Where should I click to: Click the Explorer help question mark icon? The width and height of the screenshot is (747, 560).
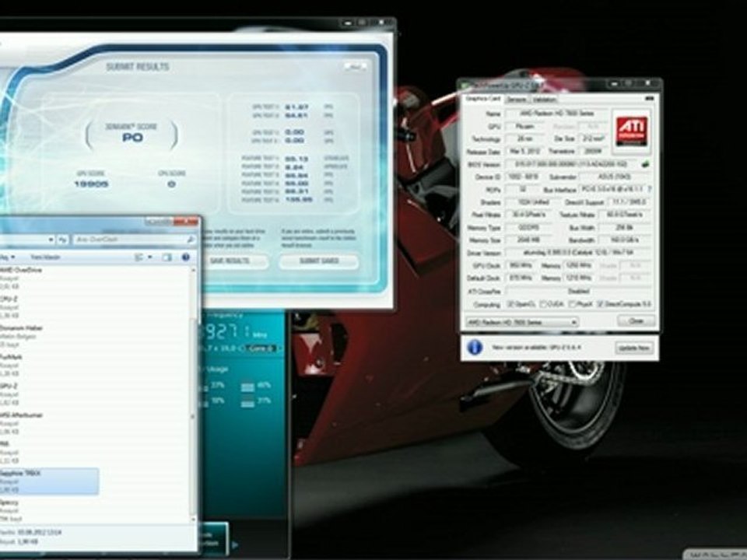(x=185, y=257)
